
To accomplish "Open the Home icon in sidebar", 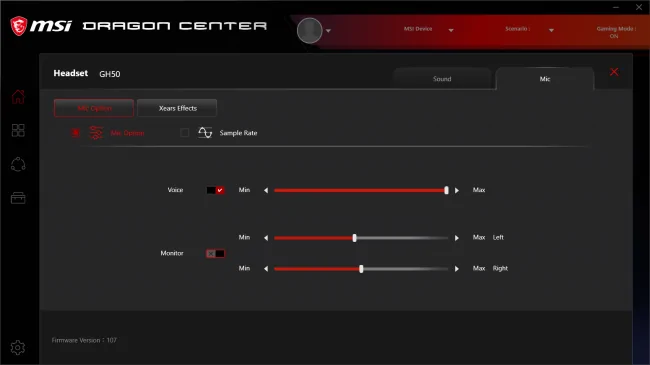I will (x=18, y=97).
